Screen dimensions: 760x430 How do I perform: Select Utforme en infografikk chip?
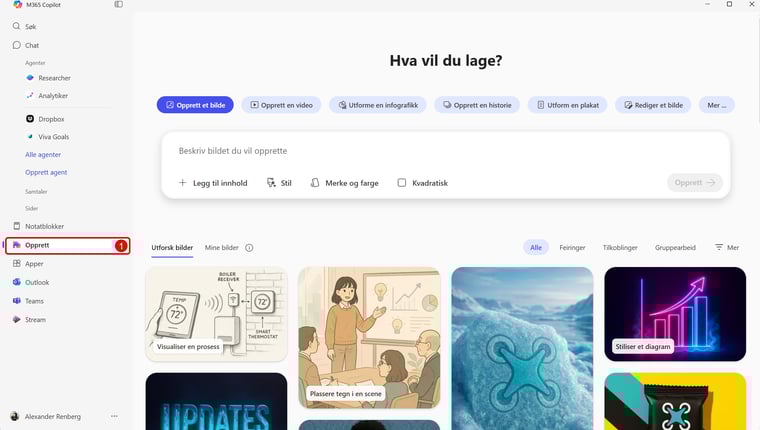click(378, 105)
